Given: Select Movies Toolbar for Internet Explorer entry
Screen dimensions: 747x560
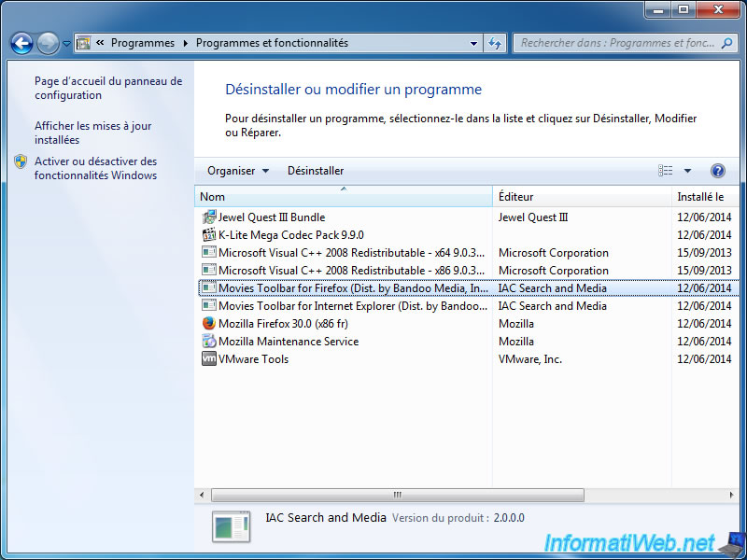Looking at the screenshot, I should point(467,306).
